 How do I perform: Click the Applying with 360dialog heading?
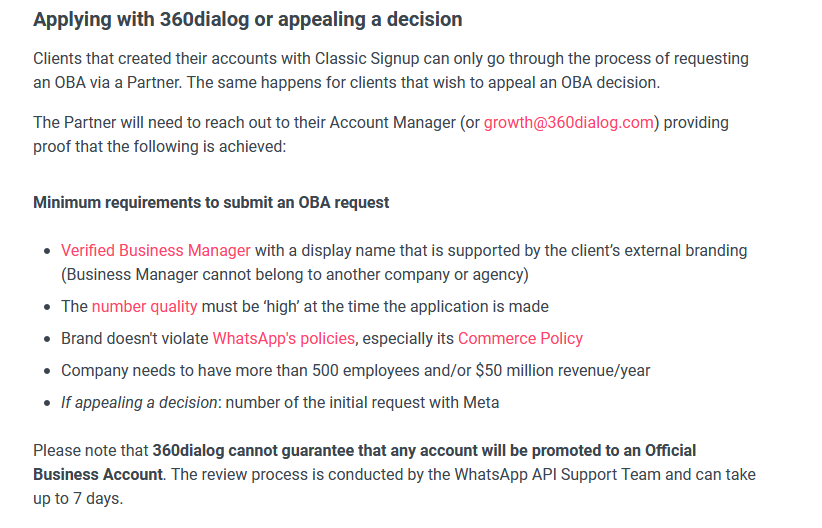click(x=247, y=19)
